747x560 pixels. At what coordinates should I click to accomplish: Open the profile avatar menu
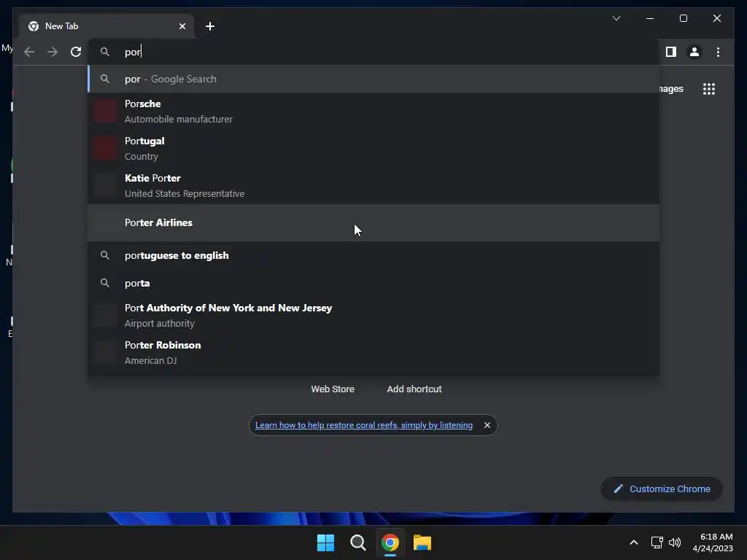[694, 52]
